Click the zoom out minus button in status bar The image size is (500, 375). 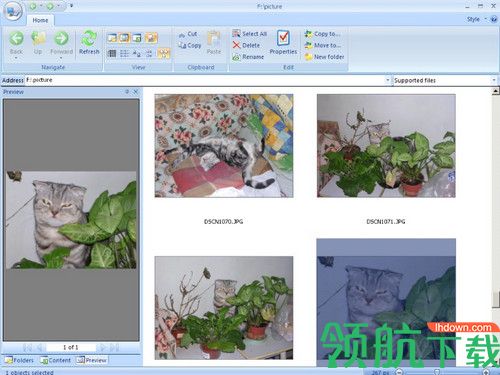(399, 372)
